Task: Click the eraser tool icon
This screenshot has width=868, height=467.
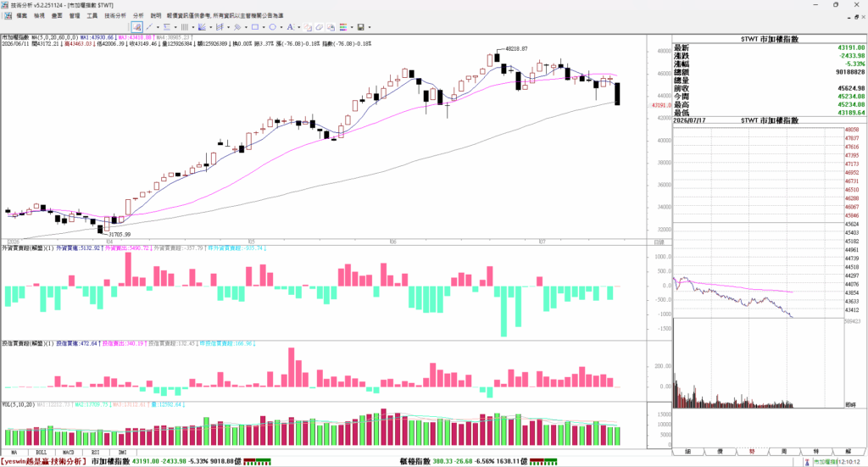Action: pyautogui.click(x=319, y=27)
